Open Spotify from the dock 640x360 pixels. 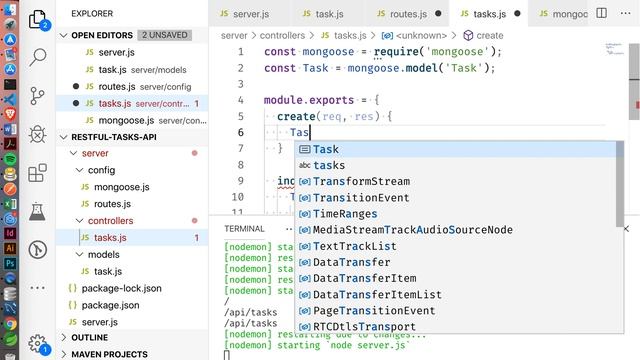point(10,159)
